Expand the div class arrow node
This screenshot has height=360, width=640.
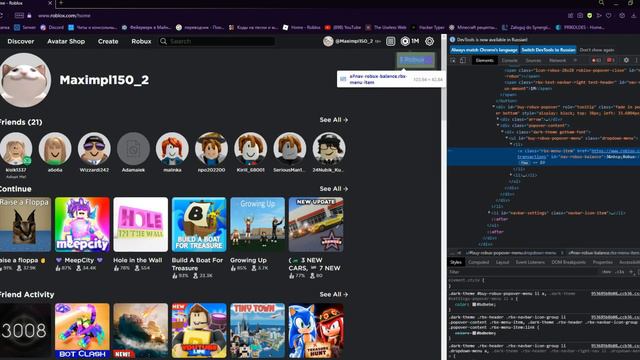tap(498, 119)
